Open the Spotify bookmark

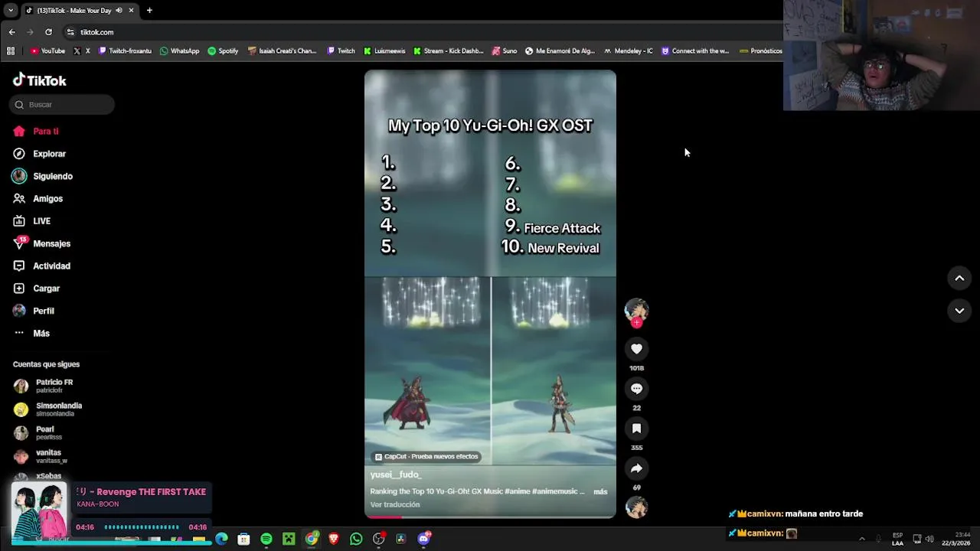[223, 51]
